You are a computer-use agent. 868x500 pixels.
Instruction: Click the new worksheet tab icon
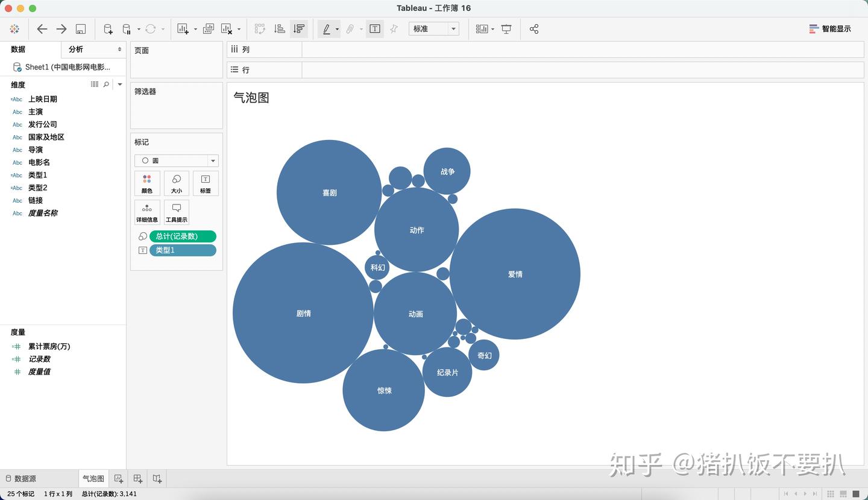point(119,479)
